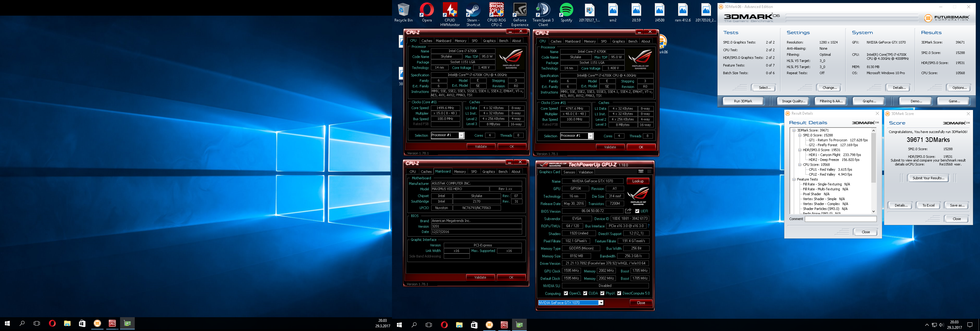Select the 28.59 image file icon
Image resolution: width=980 pixels, height=331 pixels.
pos(636,13)
